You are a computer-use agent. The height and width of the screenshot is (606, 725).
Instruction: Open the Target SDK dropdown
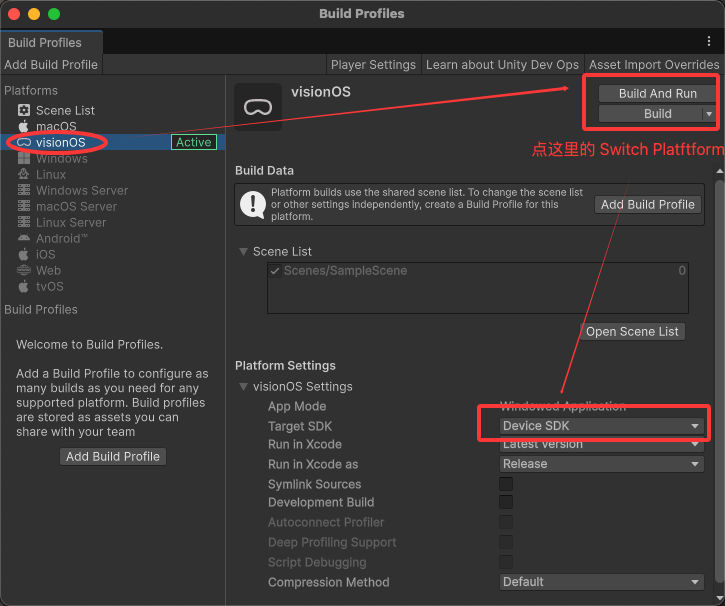coord(602,426)
